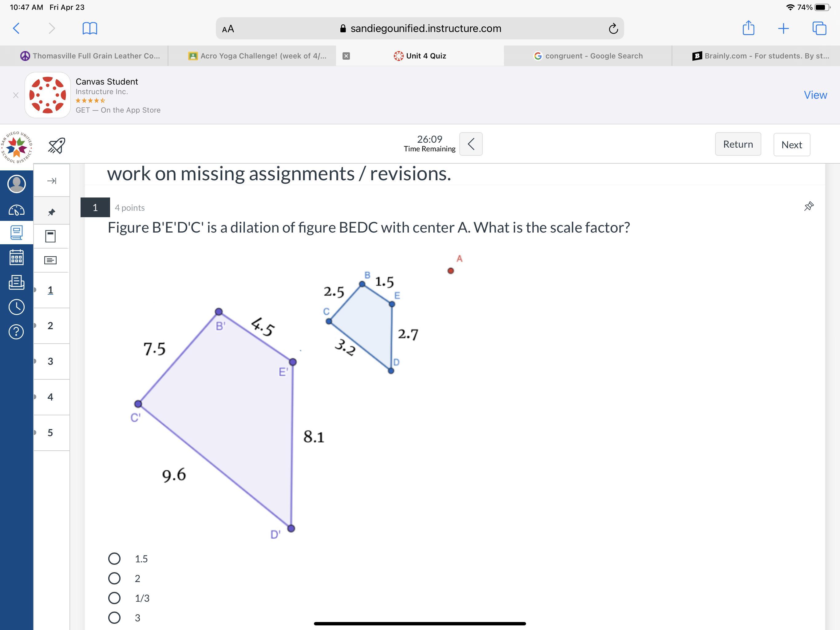The height and width of the screenshot is (630, 840).
Task: Open the calendar icon in sidebar
Action: 16,257
